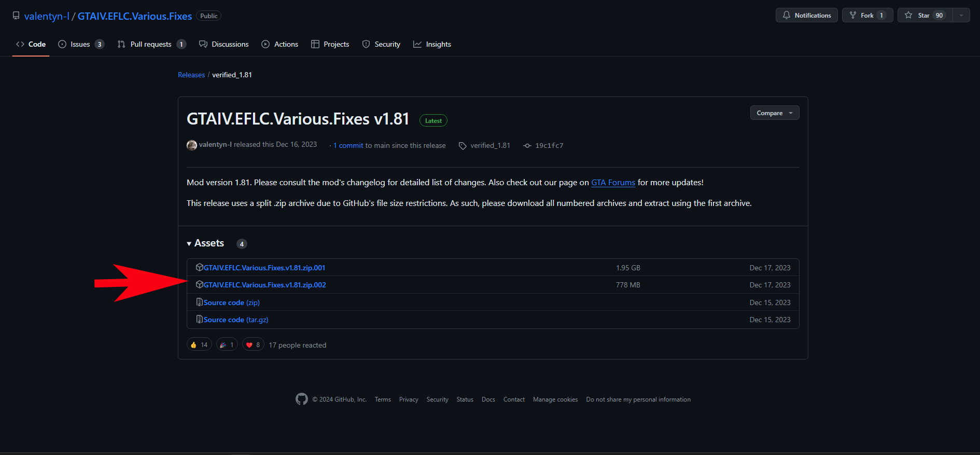Screen dimensions: 980x455
Task: Switch to the Pull requests tab
Action: click(151, 44)
